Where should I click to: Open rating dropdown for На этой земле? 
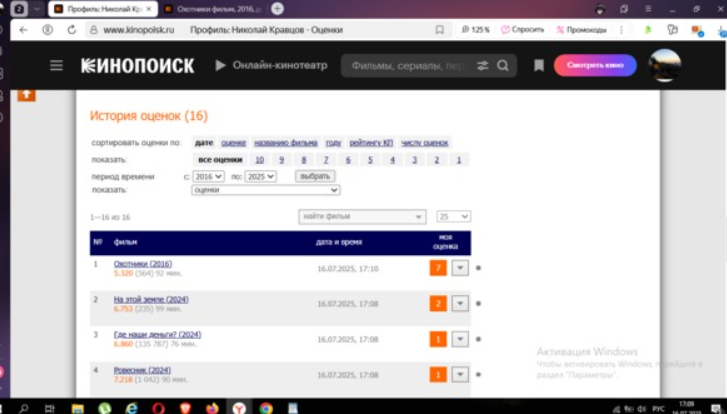point(460,304)
